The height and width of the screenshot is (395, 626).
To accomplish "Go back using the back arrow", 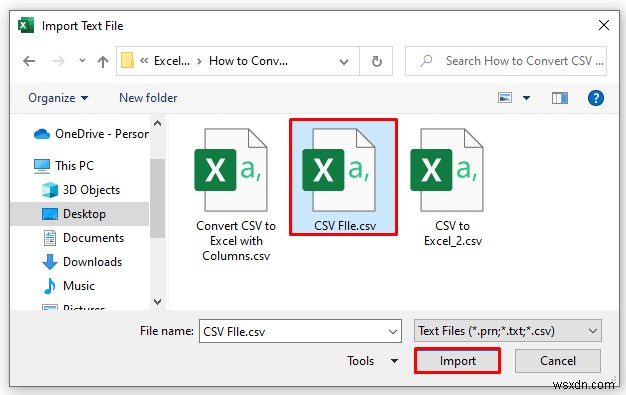I will pyautogui.click(x=29, y=61).
